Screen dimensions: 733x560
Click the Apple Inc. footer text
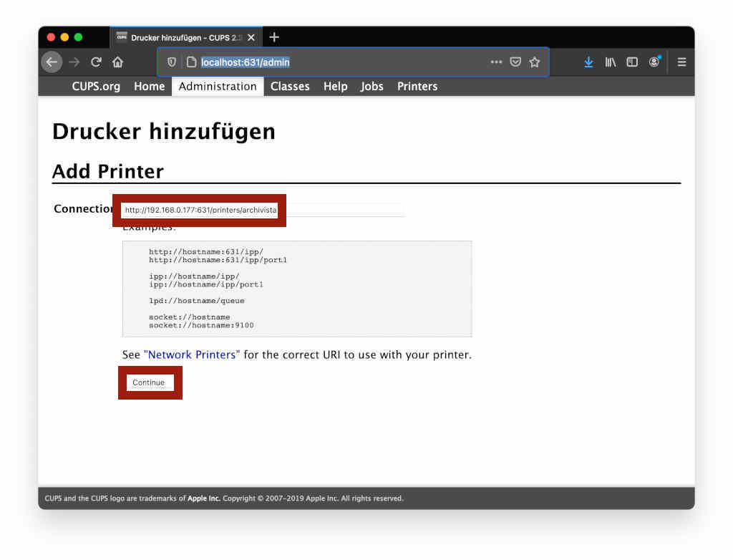[x=204, y=498]
